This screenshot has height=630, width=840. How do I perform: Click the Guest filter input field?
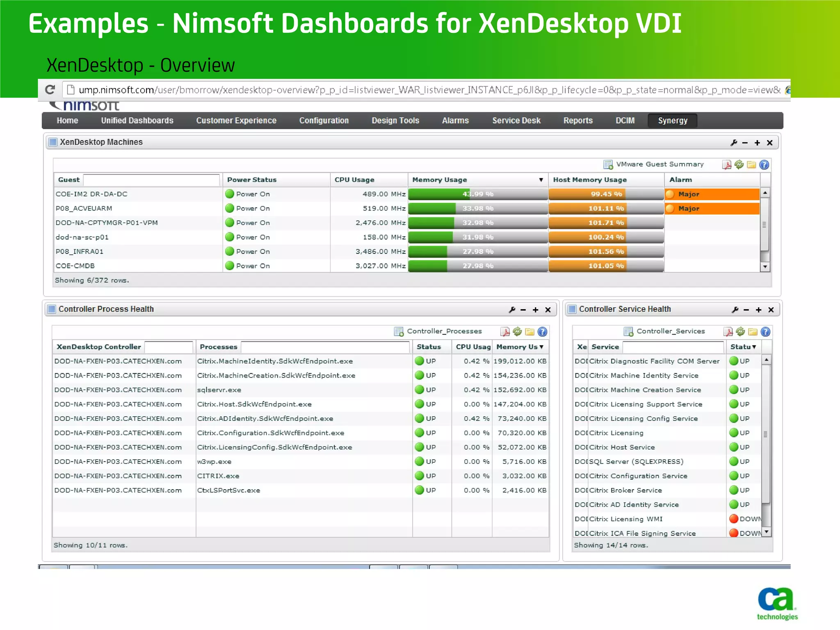pyautogui.click(x=151, y=180)
